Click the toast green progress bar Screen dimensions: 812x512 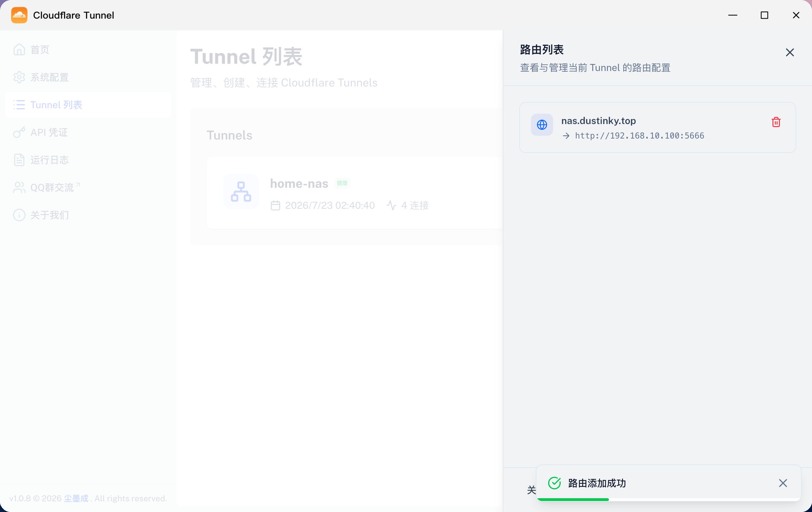click(x=573, y=499)
